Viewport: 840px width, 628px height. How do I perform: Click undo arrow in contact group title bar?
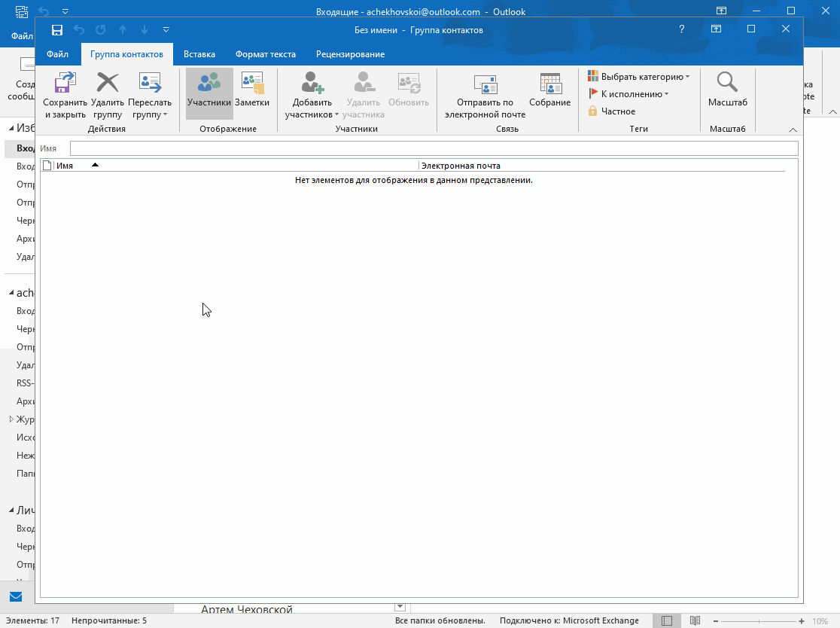coord(79,30)
